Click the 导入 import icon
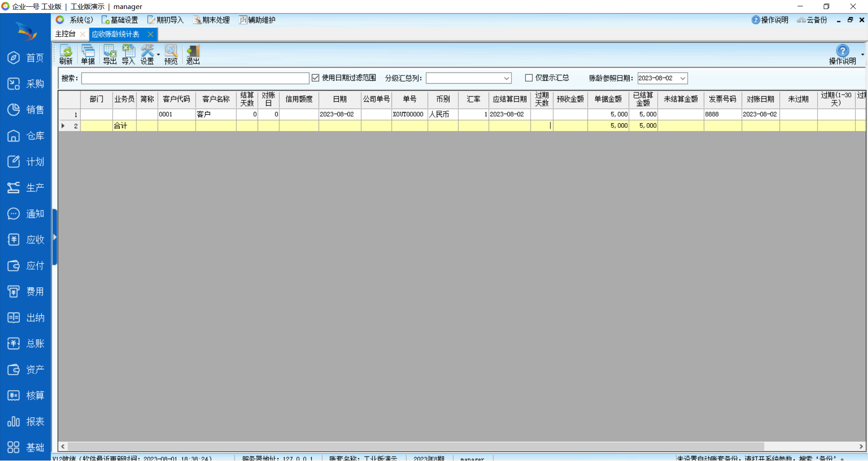Image resolution: width=868 pixels, height=461 pixels. point(128,55)
